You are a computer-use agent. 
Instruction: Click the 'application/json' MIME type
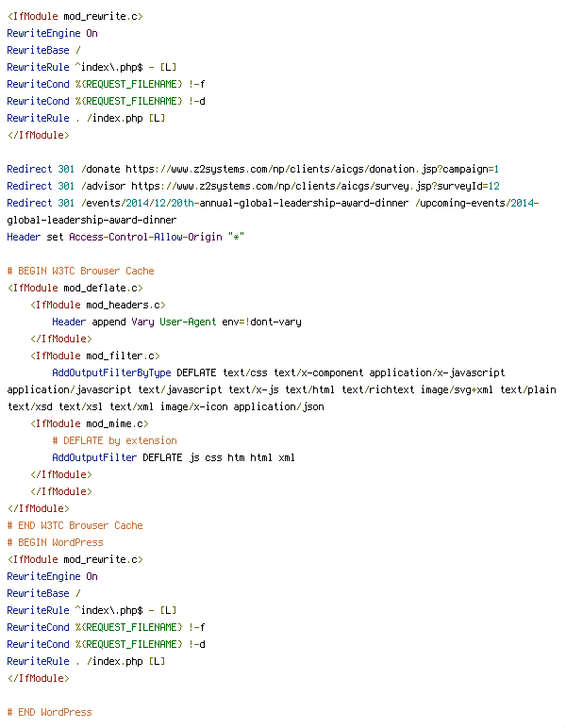(x=278, y=406)
